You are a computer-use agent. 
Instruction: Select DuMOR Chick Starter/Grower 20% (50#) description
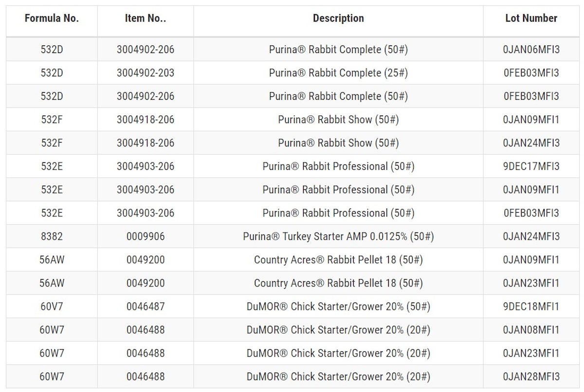(338, 306)
